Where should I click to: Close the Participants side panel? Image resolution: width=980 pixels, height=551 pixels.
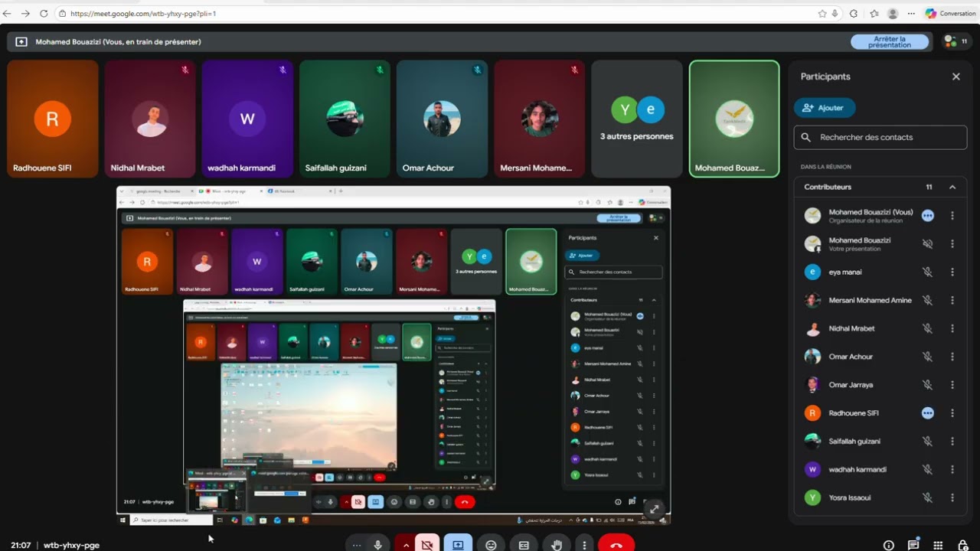pos(955,77)
